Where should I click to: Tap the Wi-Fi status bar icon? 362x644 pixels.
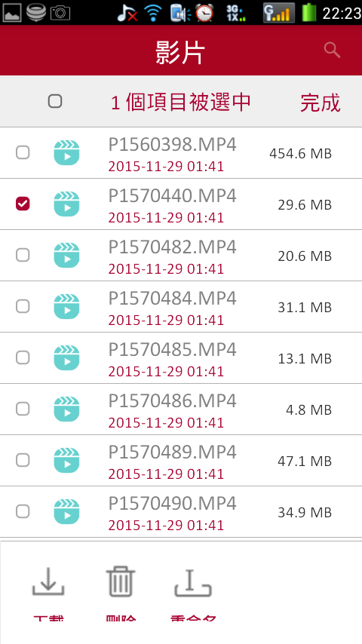coord(153,13)
